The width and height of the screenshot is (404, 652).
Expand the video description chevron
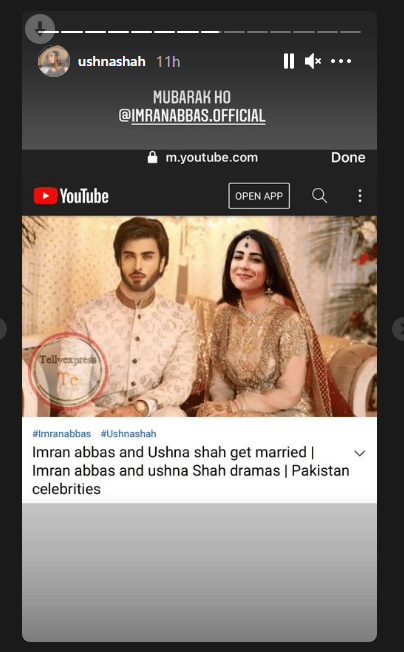tap(360, 453)
